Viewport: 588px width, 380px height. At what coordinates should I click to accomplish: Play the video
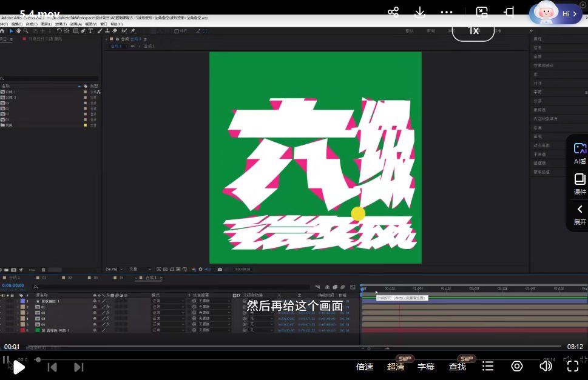[19, 367]
